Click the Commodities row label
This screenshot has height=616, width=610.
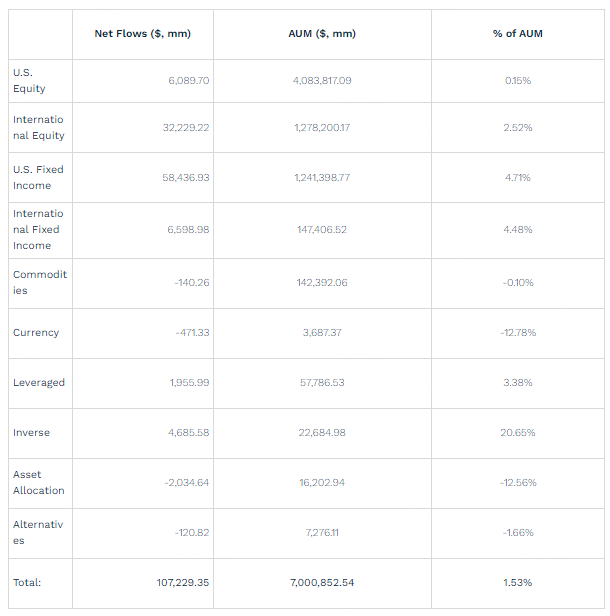pyautogui.click(x=39, y=282)
